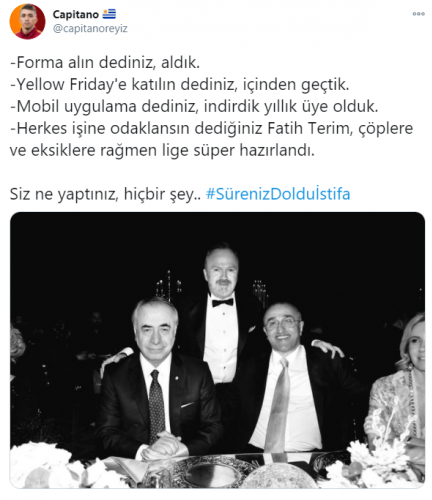Click the standing man's bow tie in photo
Viewport: 432px width, 500px height.
223,302
